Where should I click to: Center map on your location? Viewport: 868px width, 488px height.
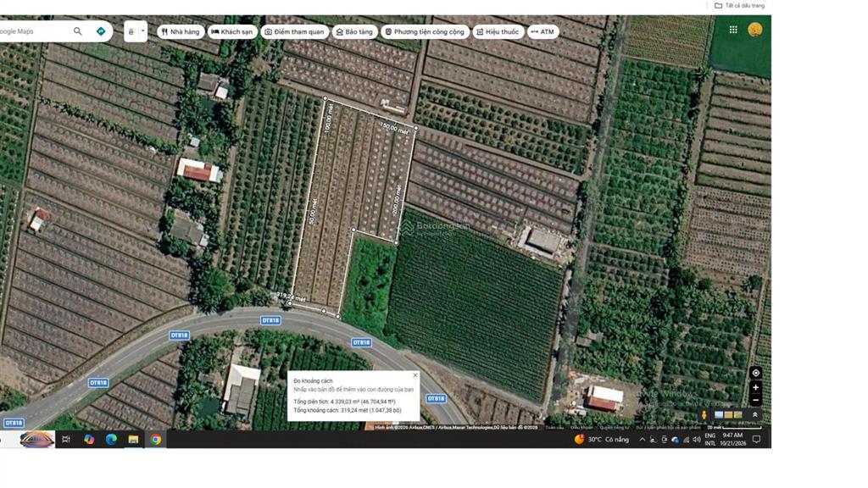tap(755, 373)
